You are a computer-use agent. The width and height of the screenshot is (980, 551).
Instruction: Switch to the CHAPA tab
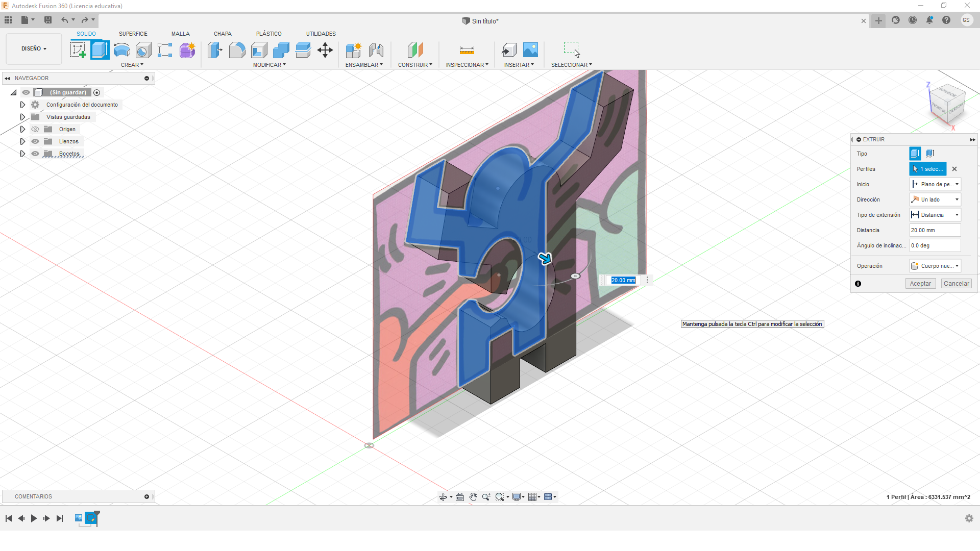tap(223, 34)
